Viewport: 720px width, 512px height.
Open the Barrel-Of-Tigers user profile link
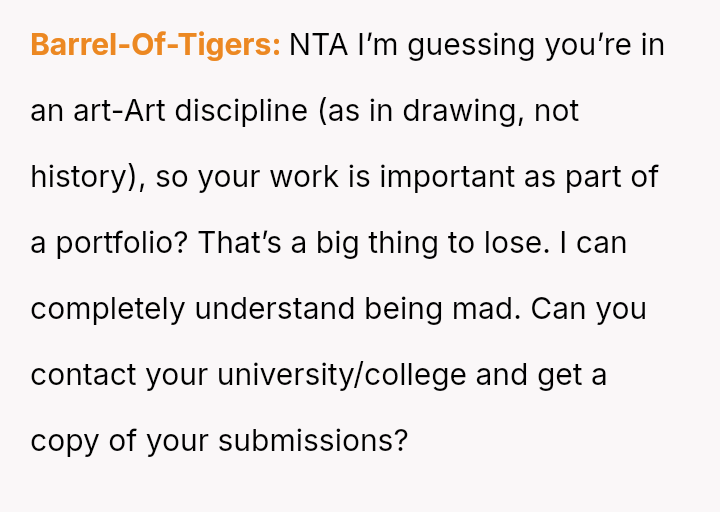[x=155, y=45]
